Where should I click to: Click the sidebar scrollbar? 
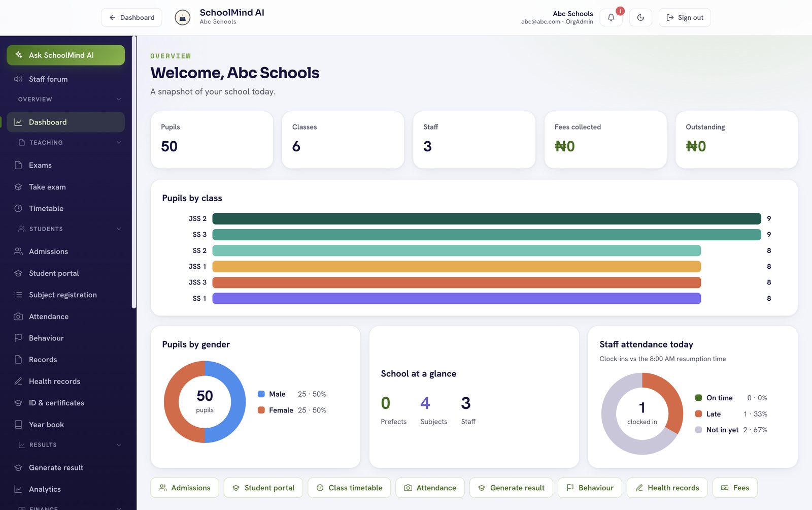coord(134,172)
